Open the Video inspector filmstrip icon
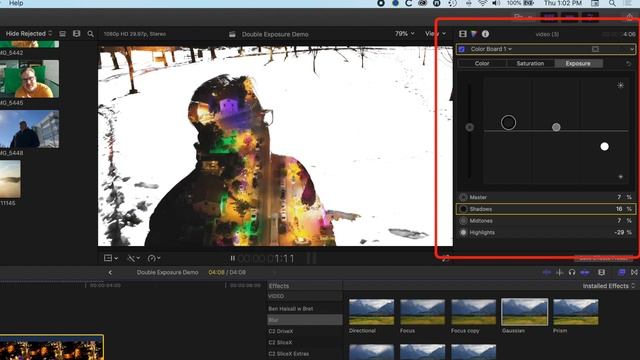This screenshot has height=360, width=640. click(x=462, y=34)
